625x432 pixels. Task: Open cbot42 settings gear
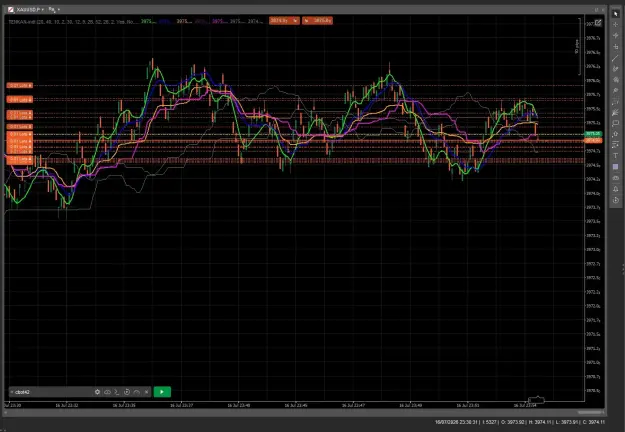[x=97, y=392]
